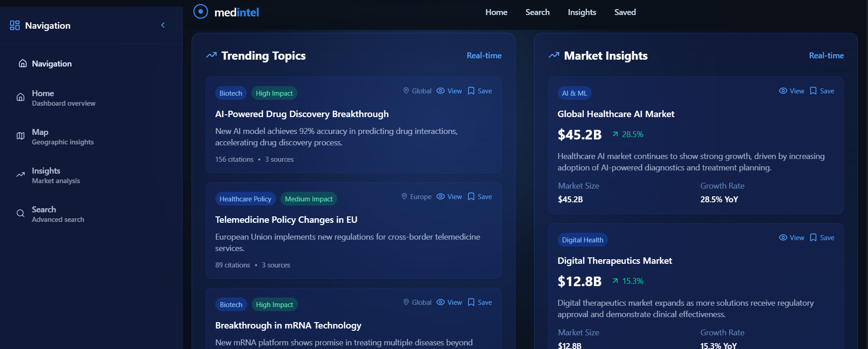Click the Digital Health tag

click(582, 240)
